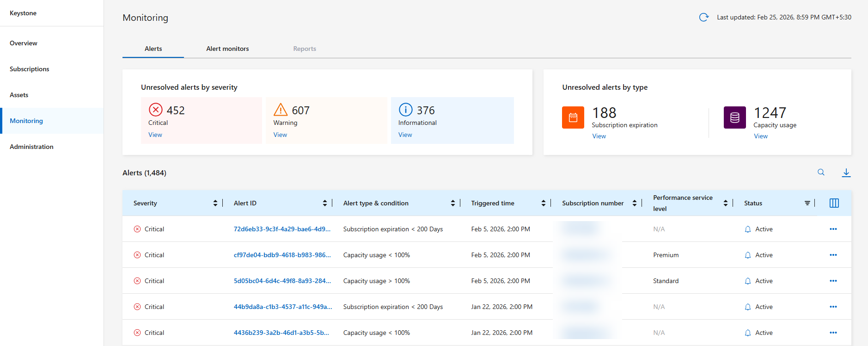Image resolution: width=868 pixels, height=346 pixels.
Task: Select the Warning severity card showing 607
Action: pos(326,120)
